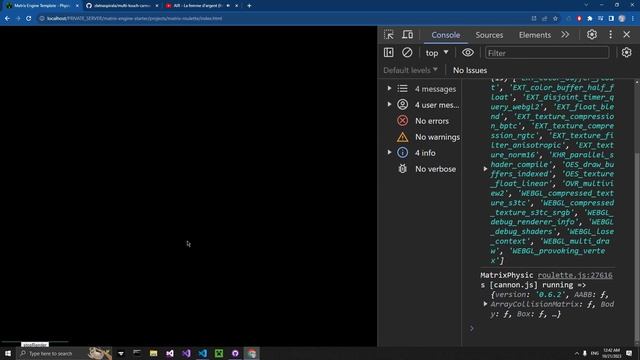
Task: Open the green Xbox taskbar icon
Action: click(219, 353)
